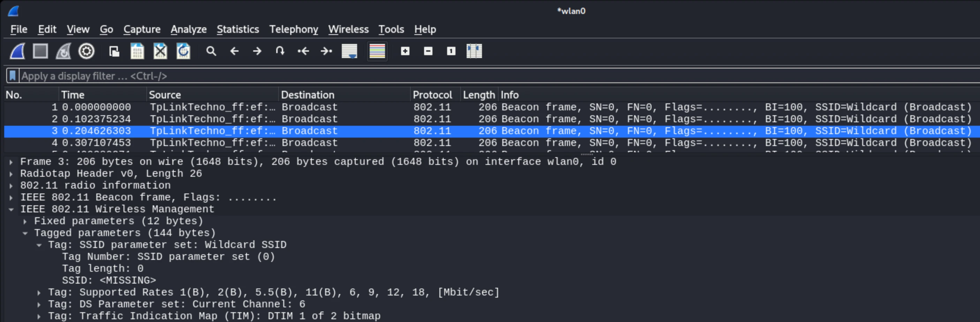Select the Tag length: 0 line
The height and width of the screenshot is (322, 980).
103,269
